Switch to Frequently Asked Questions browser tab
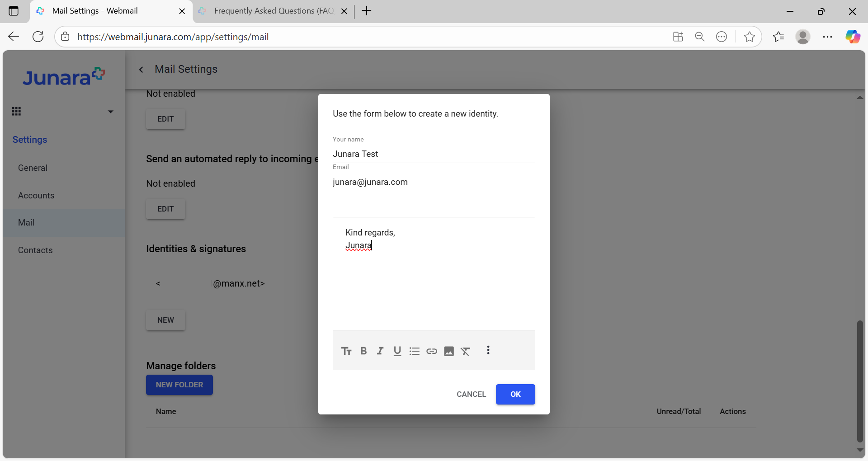868x461 pixels. coord(274,11)
